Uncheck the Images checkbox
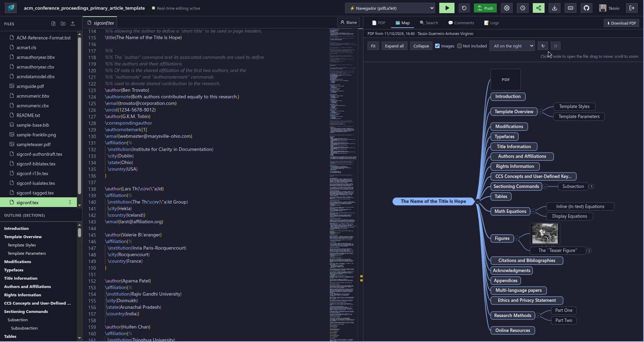Screen dimensions: 644x342 [x=437, y=46]
